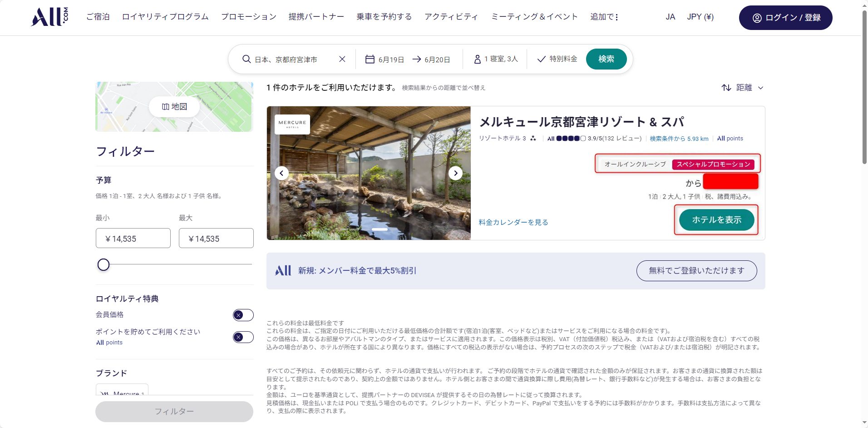Click the budget slider handle

tap(104, 264)
